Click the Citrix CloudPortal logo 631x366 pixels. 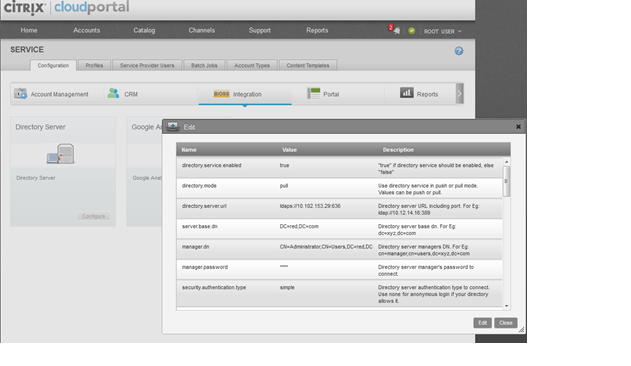(66, 7)
